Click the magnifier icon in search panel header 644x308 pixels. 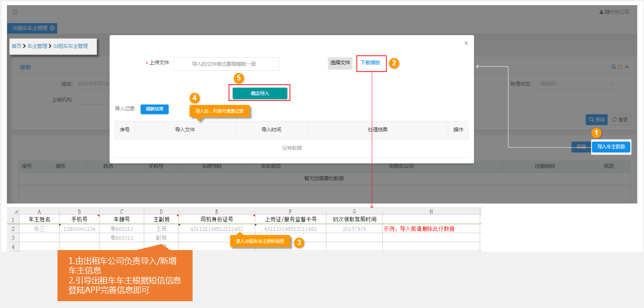click(614, 67)
